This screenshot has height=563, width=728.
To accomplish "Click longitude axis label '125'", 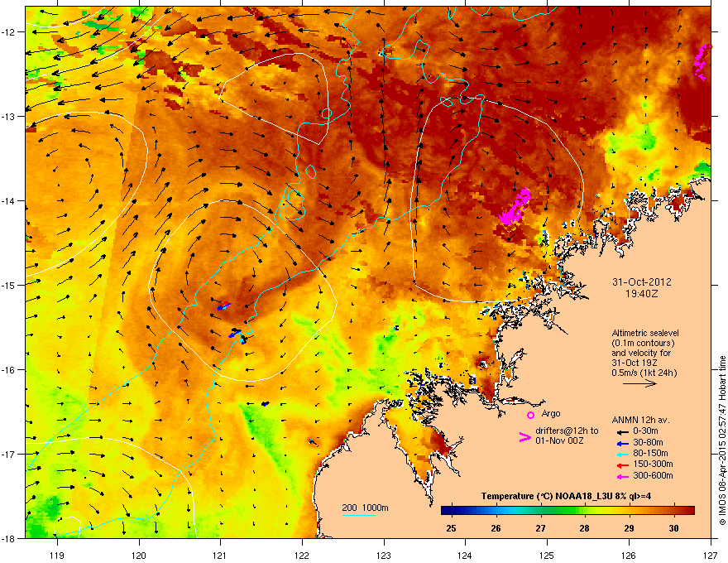I will [547, 555].
